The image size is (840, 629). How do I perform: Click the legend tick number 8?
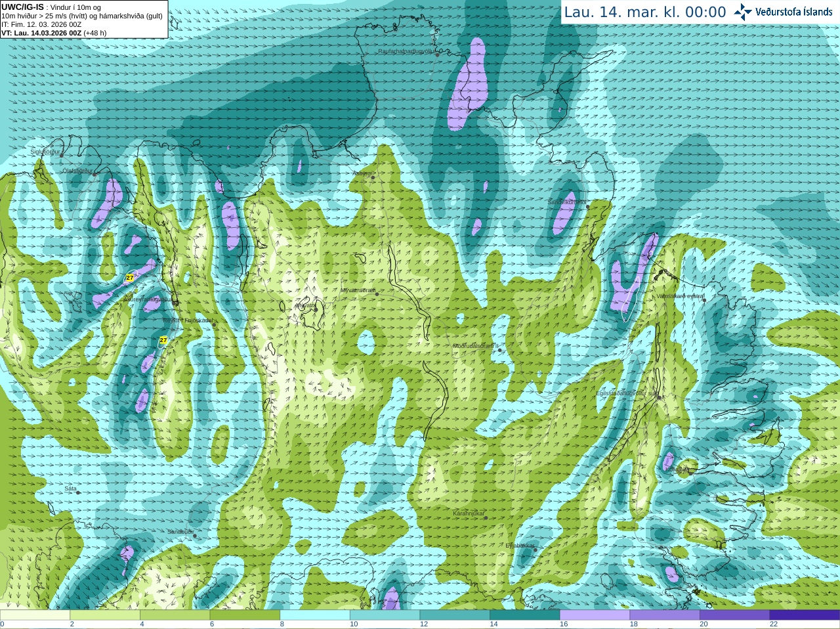click(x=282, y=624)
